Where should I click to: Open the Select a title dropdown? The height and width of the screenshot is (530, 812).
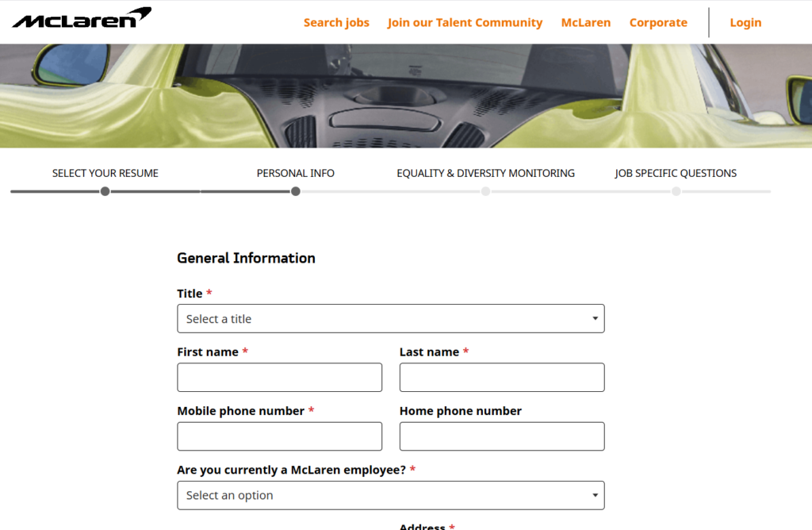click(x=391, y=319)
